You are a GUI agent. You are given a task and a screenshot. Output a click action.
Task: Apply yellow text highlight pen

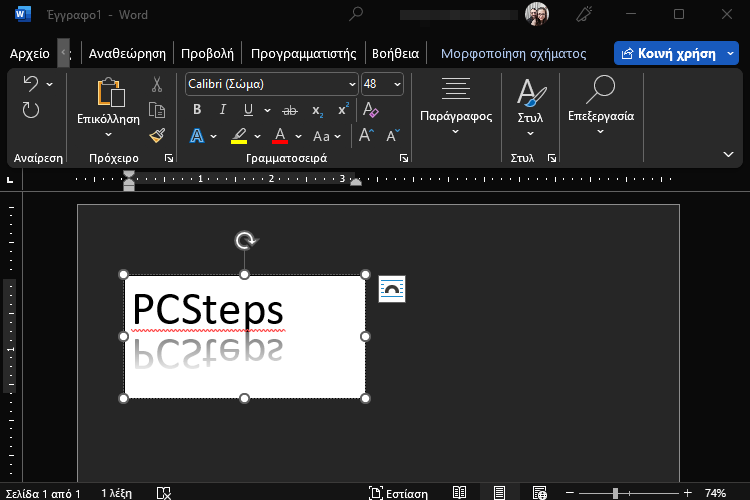point(239,136)
